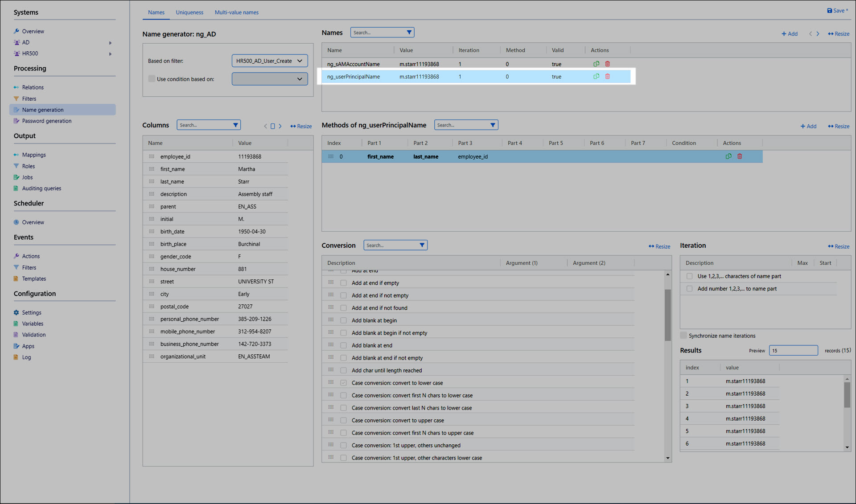Image resolution: width=856 pixels, height=504 pixels.
Task: Click the Save icon at top right
Action: [x=830, y=11]
